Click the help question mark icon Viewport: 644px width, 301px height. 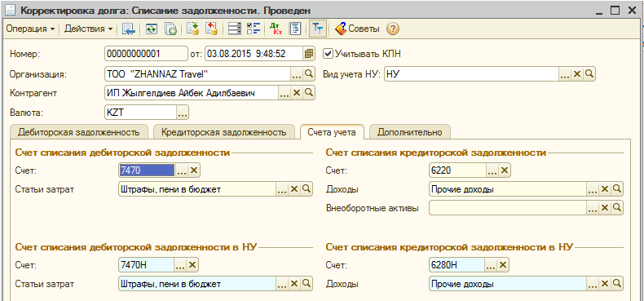(x=393, y=29)
